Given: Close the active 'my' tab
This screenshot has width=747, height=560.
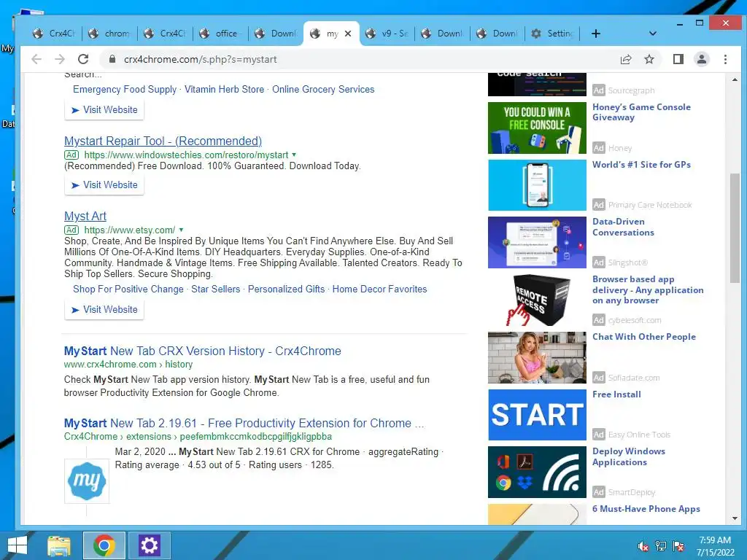Looking at the screenshot, I should [x=348, y=34].
